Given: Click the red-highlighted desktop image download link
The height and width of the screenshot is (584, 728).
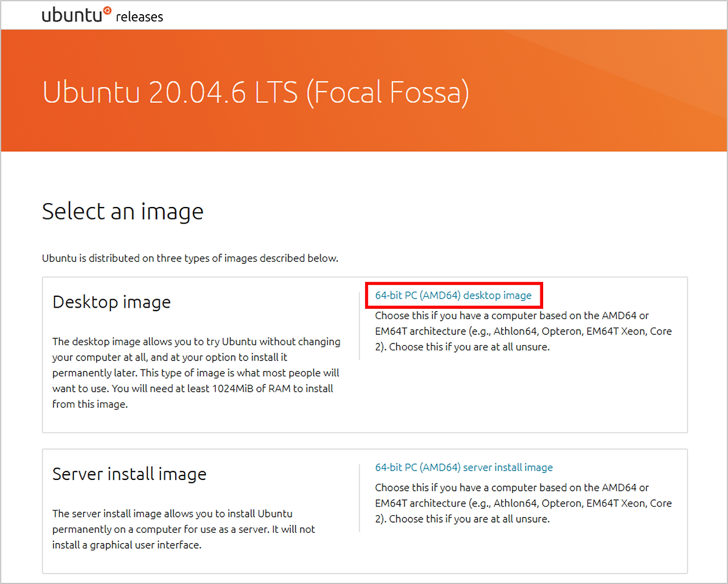Looking at the screenshot, I should coord(453,295).
